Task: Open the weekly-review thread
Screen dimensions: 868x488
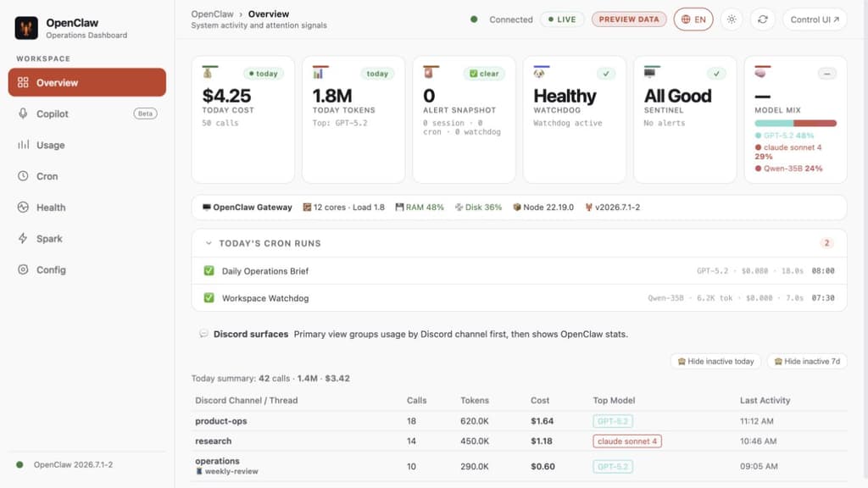Action: tap(227, 471)
